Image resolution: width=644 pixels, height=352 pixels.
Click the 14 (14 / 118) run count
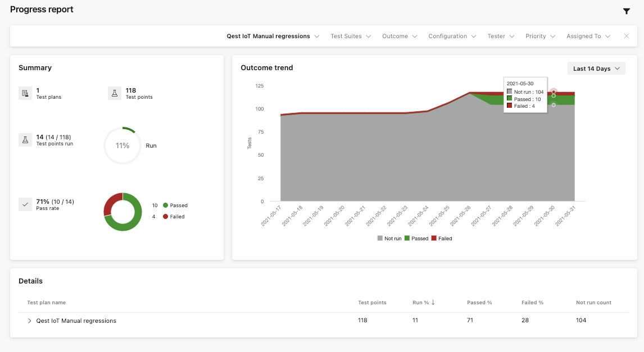coord(53,137)
